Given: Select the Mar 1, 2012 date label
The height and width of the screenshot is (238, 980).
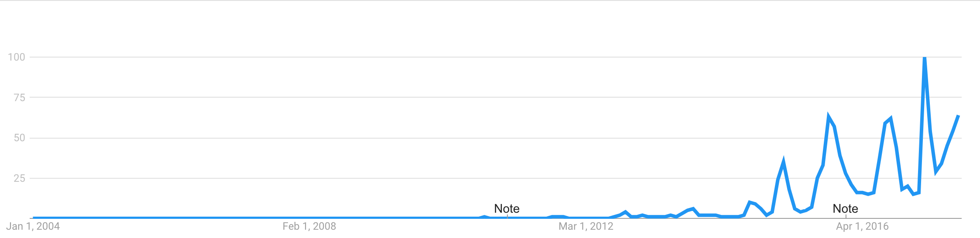Looking at the screenshot, I should click(x=586, y=226).
